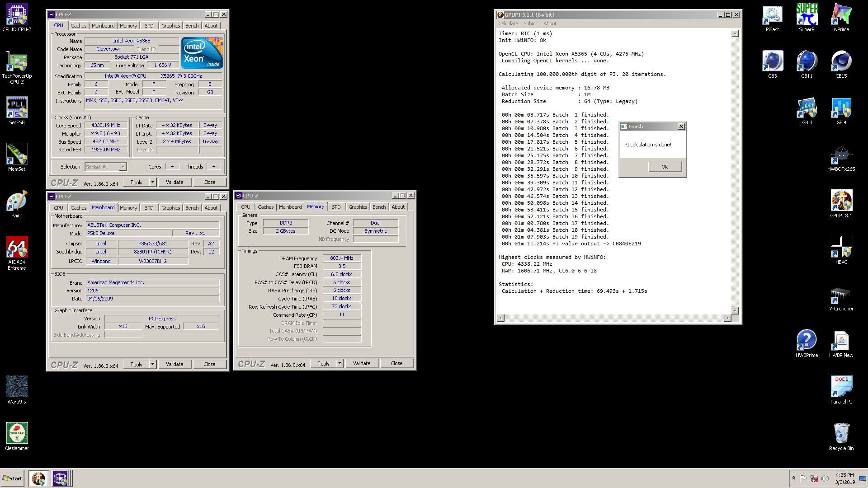
Task: Click the GPUPI horizontal scrollbar right arrow
Action: pyautogui.click(x=727, y=318)
